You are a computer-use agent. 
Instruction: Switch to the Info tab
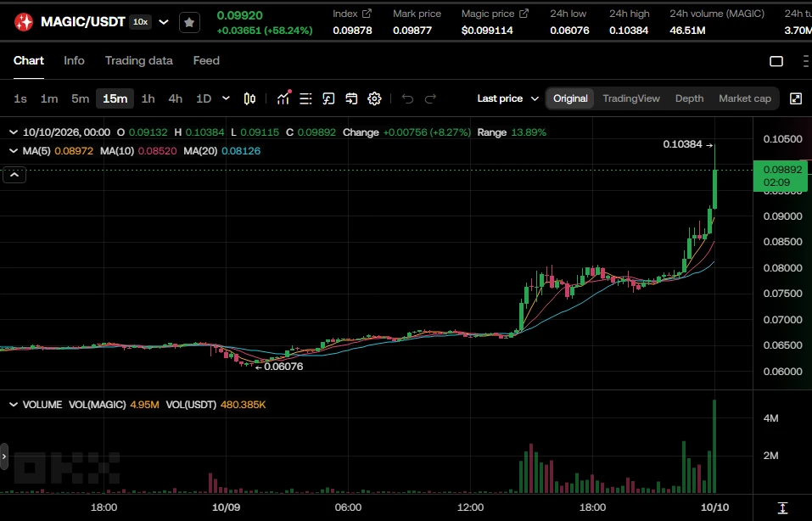[74, 60]
